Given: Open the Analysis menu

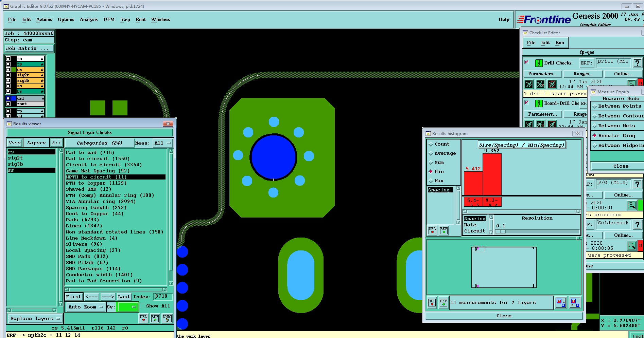Looking at the screenshot, I should (89, 20).
